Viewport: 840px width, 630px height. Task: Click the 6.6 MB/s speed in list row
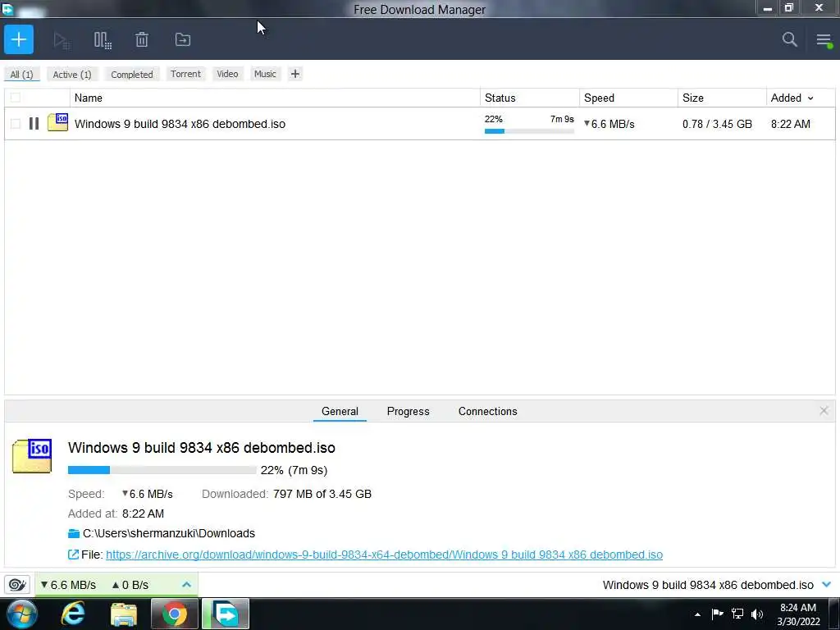pos(609,125)
